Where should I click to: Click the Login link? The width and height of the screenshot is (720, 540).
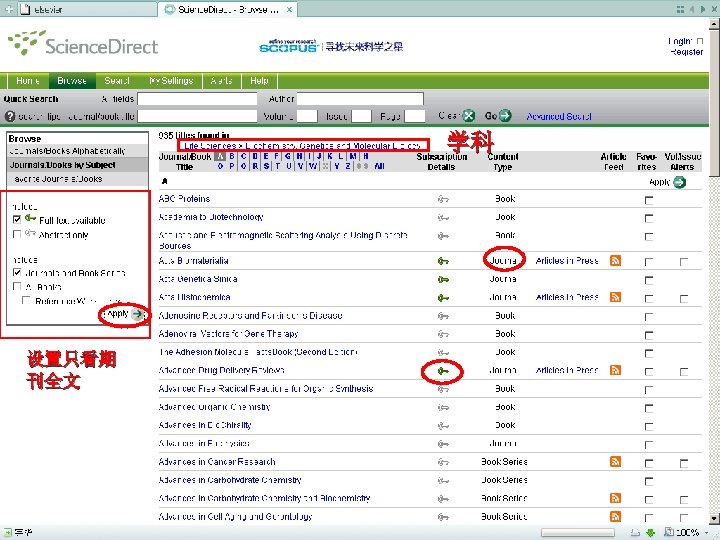click(681, 41)
